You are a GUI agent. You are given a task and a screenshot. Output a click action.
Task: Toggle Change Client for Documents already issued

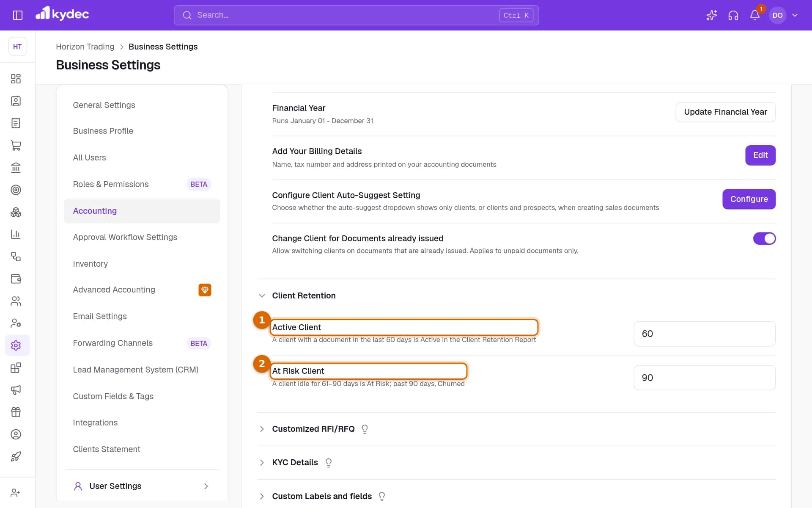764,239
